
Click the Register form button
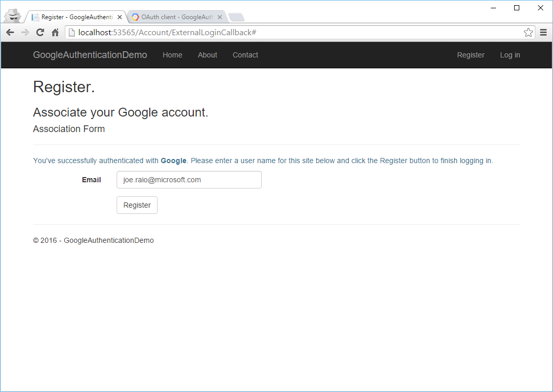(x=137, y=205)
